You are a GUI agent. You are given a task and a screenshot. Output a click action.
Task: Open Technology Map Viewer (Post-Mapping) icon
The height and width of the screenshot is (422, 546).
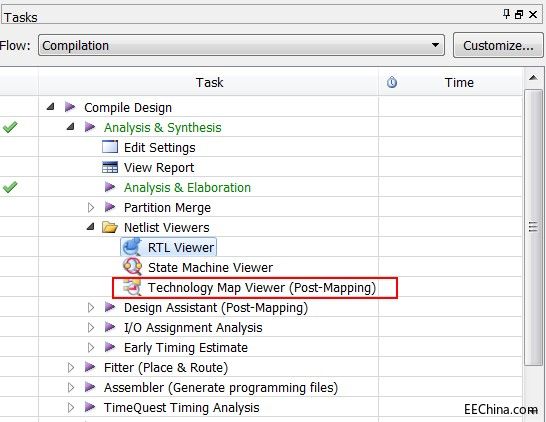132,288
